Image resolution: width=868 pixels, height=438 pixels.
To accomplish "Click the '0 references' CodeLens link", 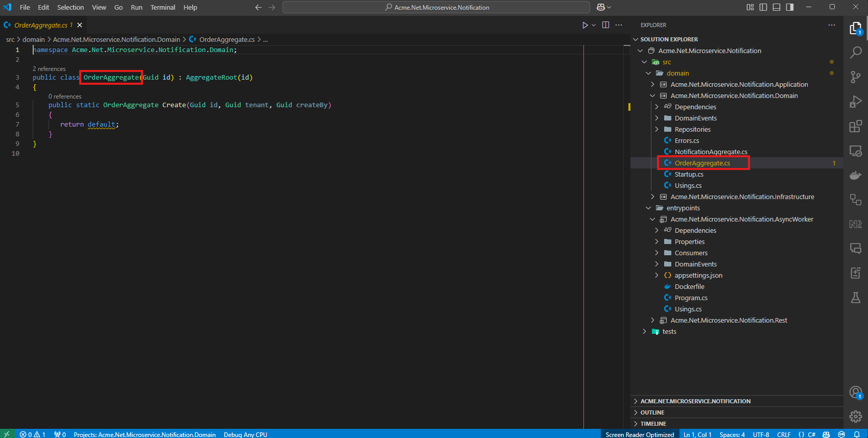I will (65, 96).
